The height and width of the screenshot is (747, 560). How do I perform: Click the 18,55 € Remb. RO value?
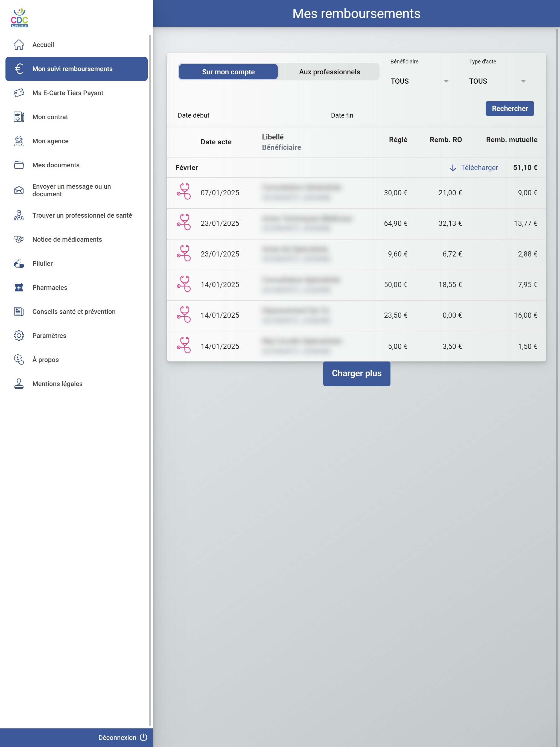point(450,284)
